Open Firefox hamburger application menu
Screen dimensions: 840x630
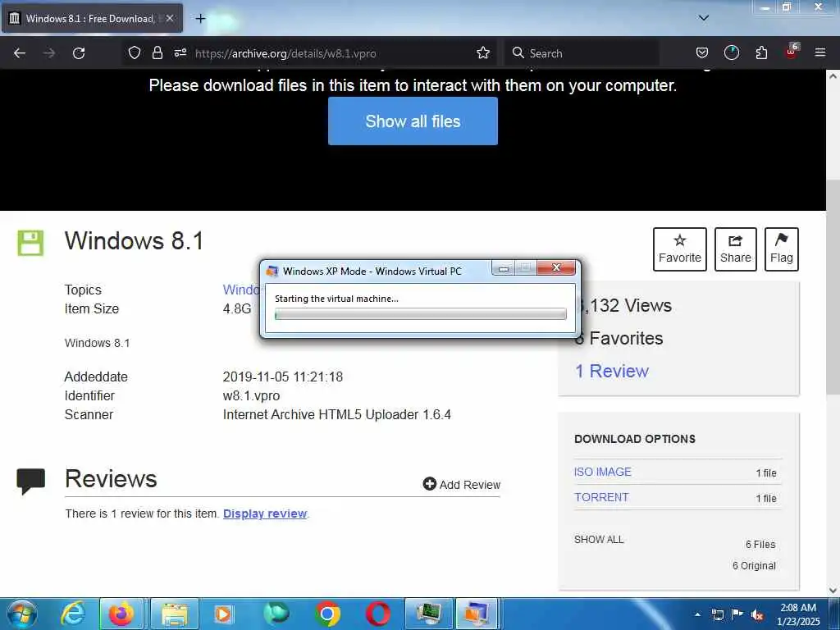pyautogui.click(x=819, y=52)
